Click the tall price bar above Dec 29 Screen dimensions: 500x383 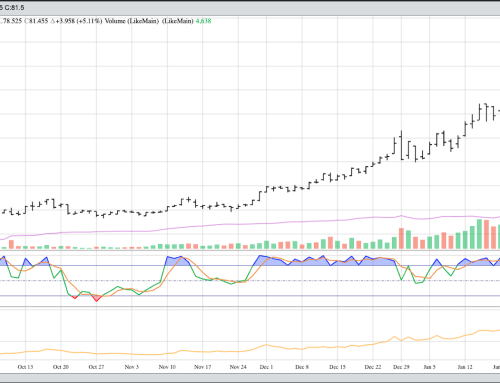coord(401,145)
